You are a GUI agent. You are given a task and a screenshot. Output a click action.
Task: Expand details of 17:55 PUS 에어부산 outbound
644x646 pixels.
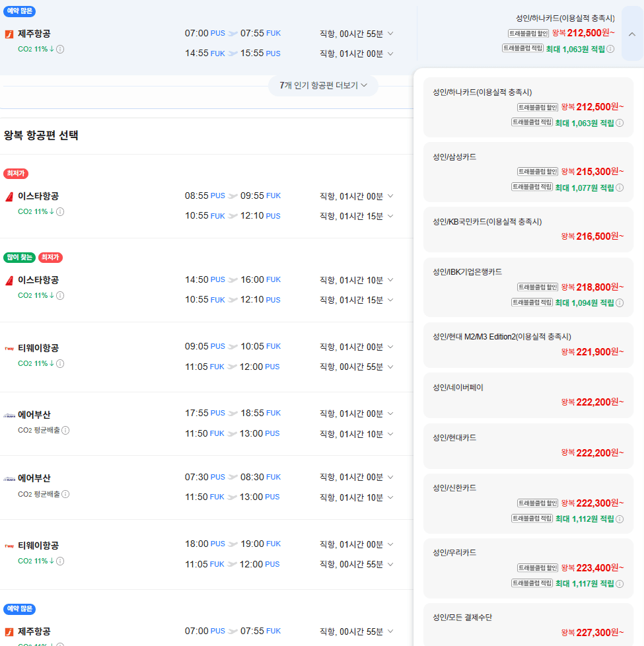[x=390, y=413]
